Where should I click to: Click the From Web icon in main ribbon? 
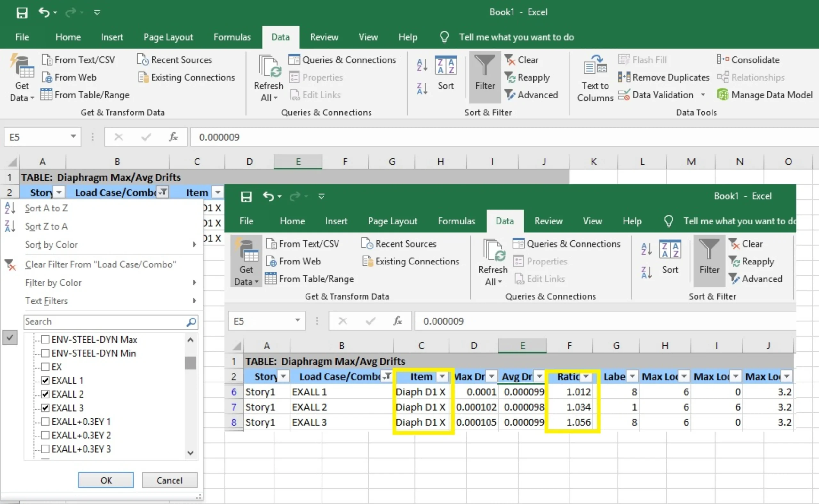47,77
